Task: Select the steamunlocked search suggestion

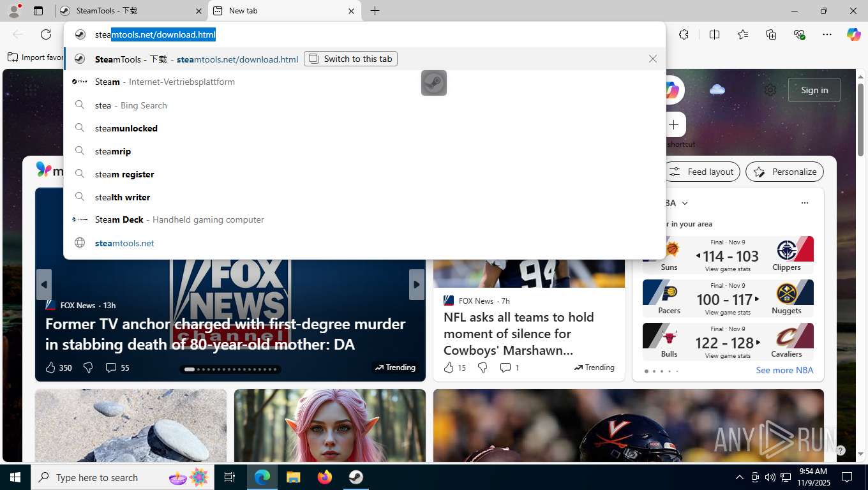Action: [x=364, y=128]
